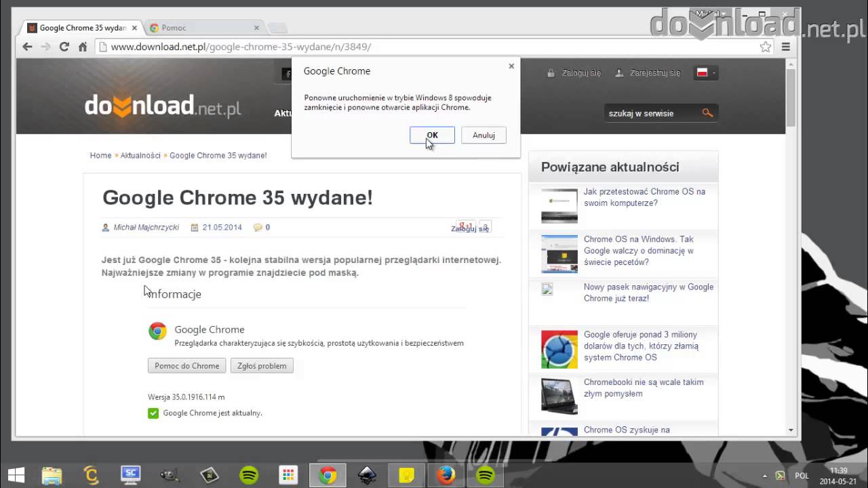868x488 pixels.
Task: Click the comments bubble icon
Action: tap(258, 228)
